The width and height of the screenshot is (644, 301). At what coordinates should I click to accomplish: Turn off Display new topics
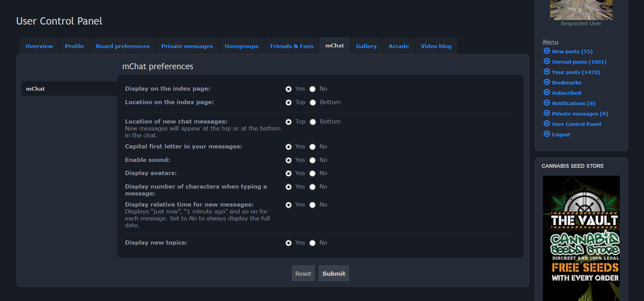[313, 243]
